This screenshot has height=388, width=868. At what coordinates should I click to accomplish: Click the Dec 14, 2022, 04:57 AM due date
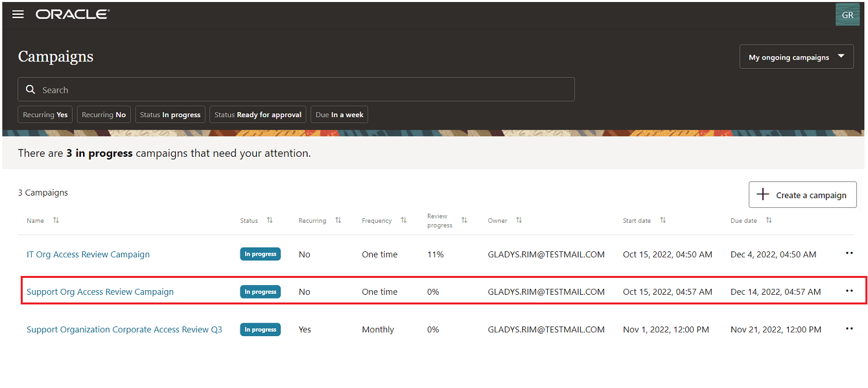pyautogui.click(x=776, y=292)
